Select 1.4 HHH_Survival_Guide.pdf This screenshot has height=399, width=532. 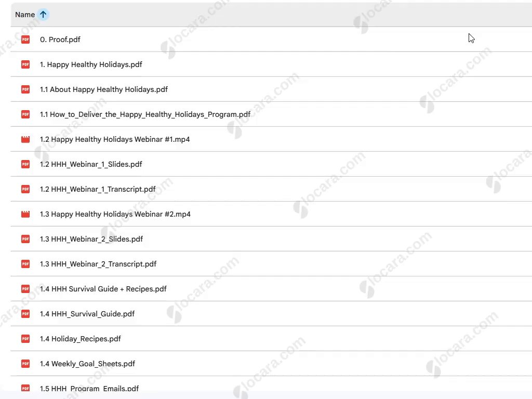tap(87, 314)
